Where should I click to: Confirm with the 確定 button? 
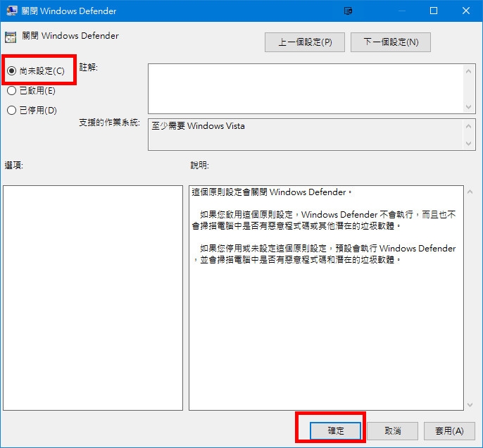[335, 430]
